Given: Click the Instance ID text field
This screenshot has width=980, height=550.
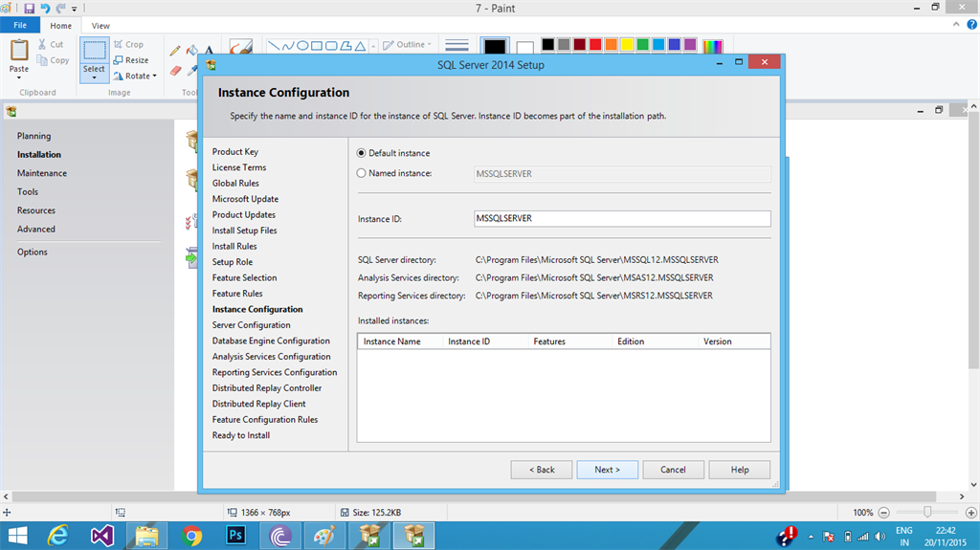Looking at the screenshot, I should point(622,218).
